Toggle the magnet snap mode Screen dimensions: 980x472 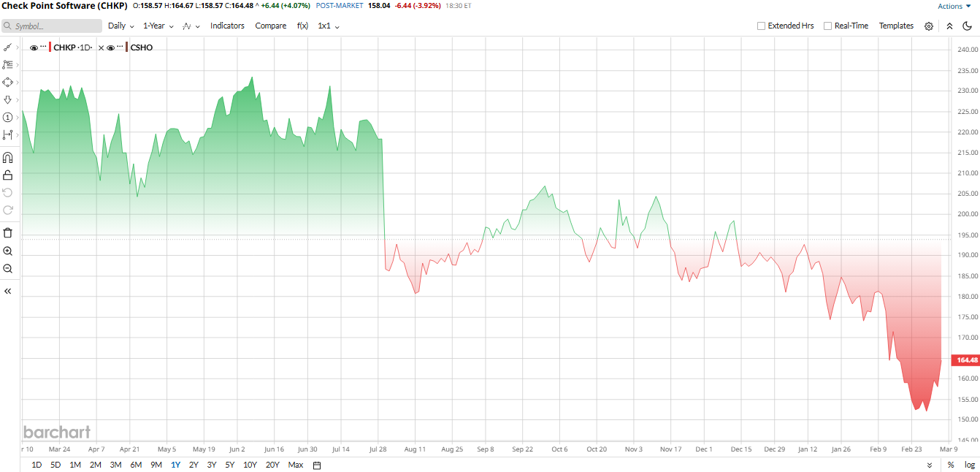click(x=8, y=157)
